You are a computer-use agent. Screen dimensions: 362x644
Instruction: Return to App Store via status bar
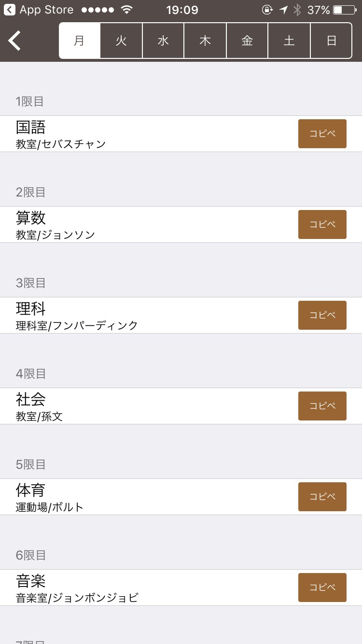[x=39, y=10]
